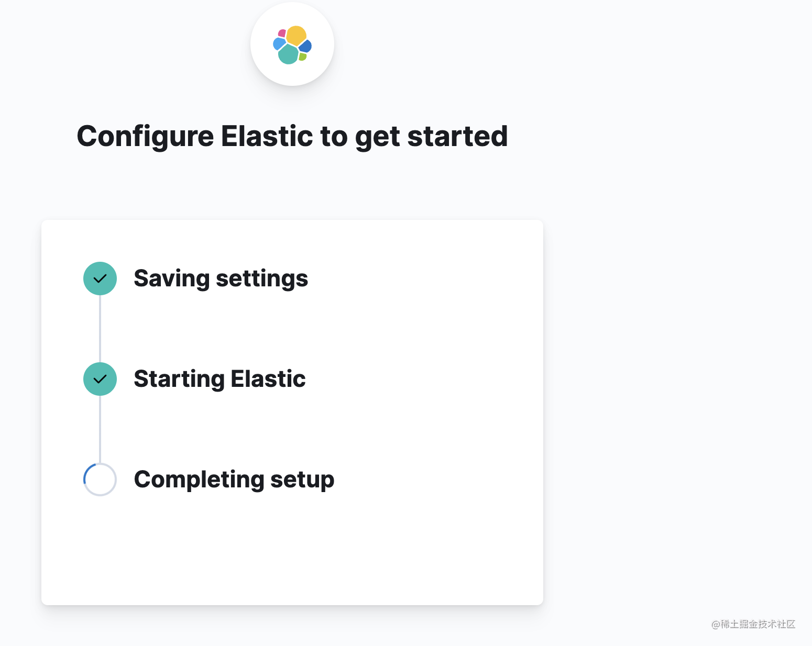Click the connector line below Saving settings

[100, 329]
